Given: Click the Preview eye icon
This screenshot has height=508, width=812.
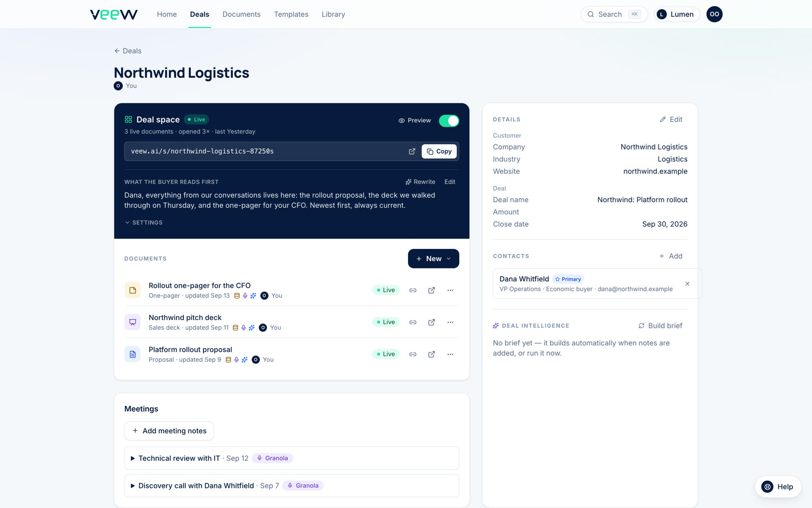Looking at the screenshot, I should pyautogui.click(x=401, y=120).
